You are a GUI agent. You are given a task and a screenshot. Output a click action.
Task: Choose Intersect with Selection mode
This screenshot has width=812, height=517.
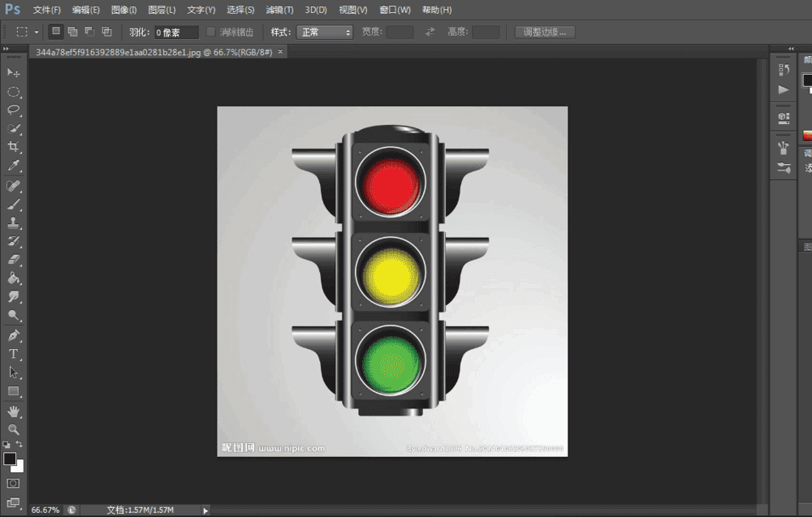pyautogui.click(x=106, y=32)
